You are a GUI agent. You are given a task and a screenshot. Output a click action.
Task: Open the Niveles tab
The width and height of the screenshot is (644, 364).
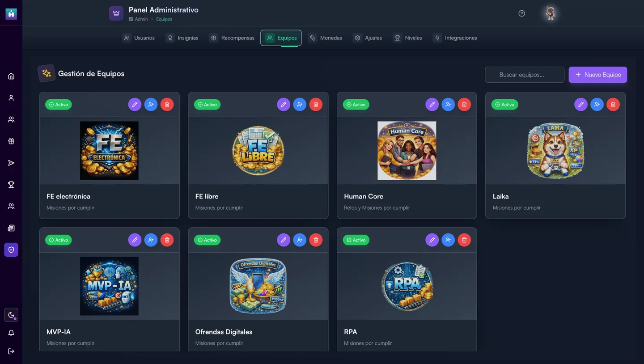pos(408,38)
